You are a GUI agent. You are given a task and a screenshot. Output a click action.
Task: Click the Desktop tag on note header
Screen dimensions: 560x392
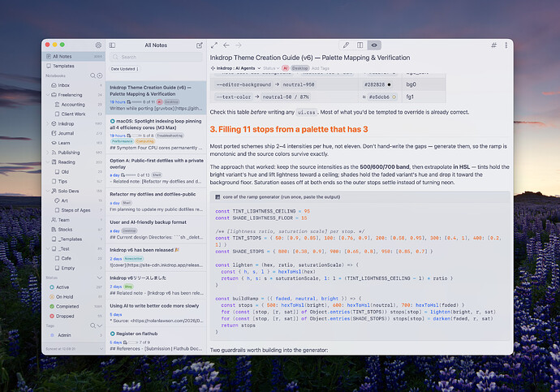(x=300, y=68)
